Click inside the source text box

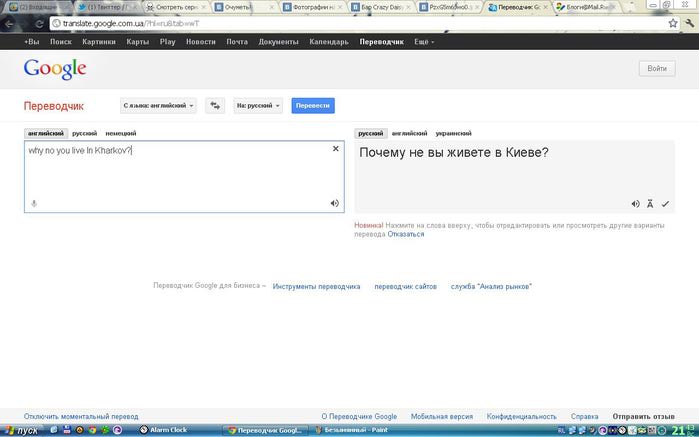point(184,177)
